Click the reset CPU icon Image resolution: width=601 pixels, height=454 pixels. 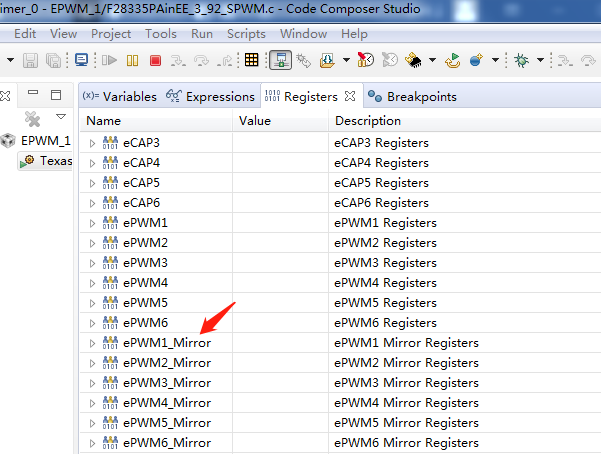[x=327, y=60]
